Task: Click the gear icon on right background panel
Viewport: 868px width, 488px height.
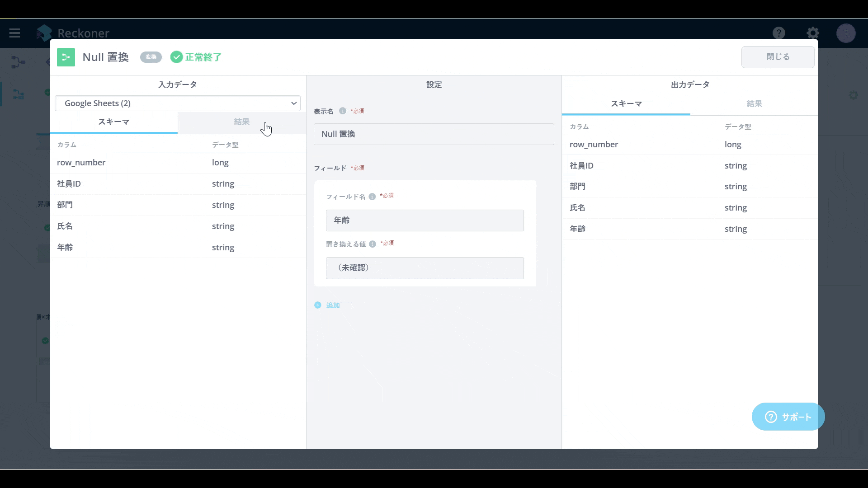Action: point(853,95)
